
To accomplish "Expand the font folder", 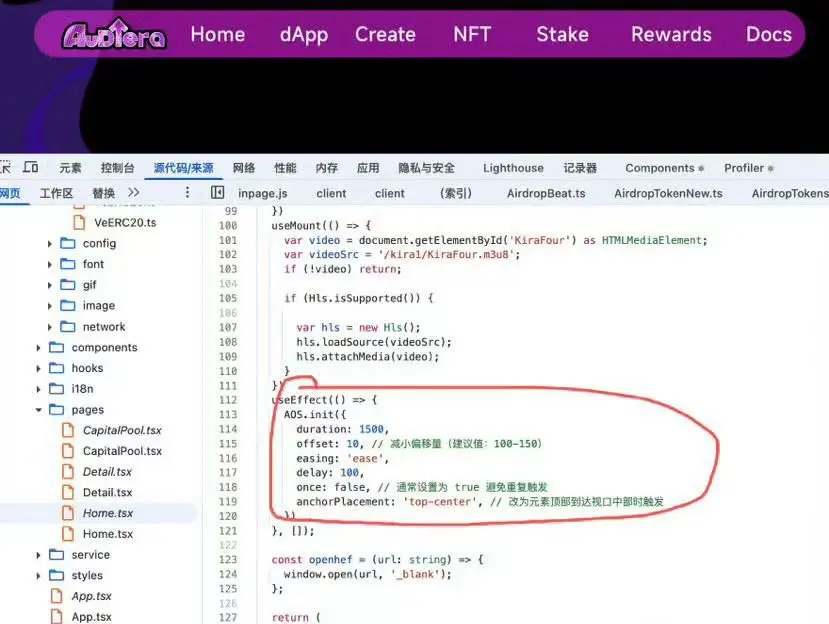I will 49,264.
